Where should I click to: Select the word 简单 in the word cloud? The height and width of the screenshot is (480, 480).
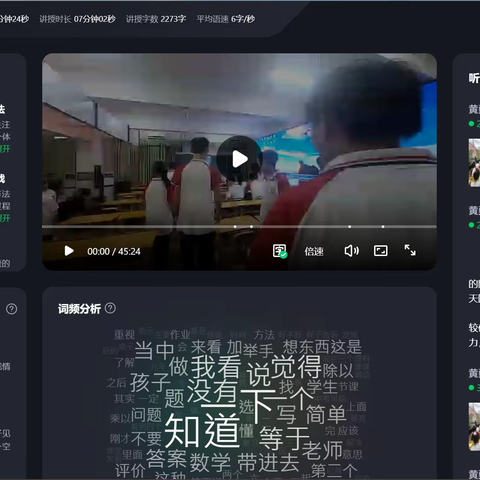pyautogui.click(x=326, y=414)
